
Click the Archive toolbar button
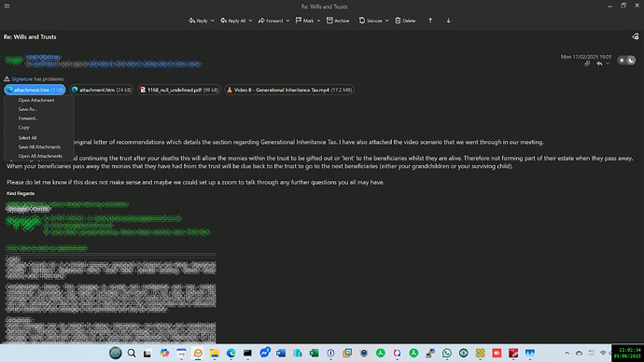point(338,21)
